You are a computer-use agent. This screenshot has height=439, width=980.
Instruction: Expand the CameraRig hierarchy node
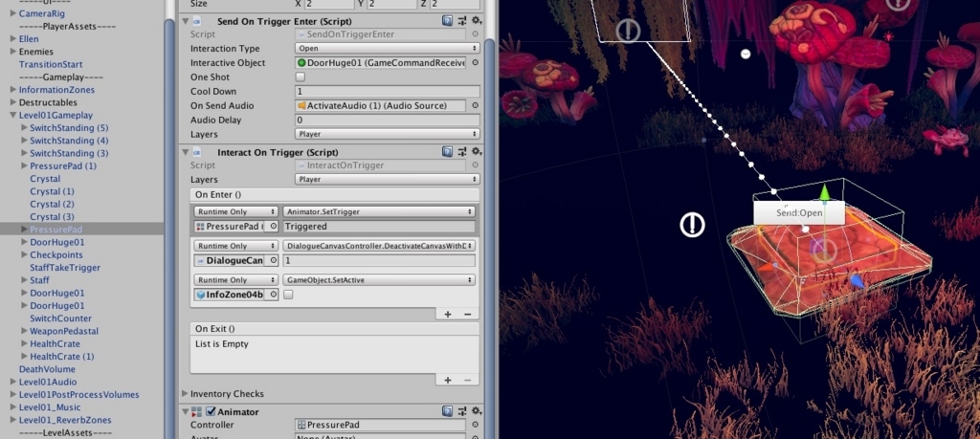point(13,13)
